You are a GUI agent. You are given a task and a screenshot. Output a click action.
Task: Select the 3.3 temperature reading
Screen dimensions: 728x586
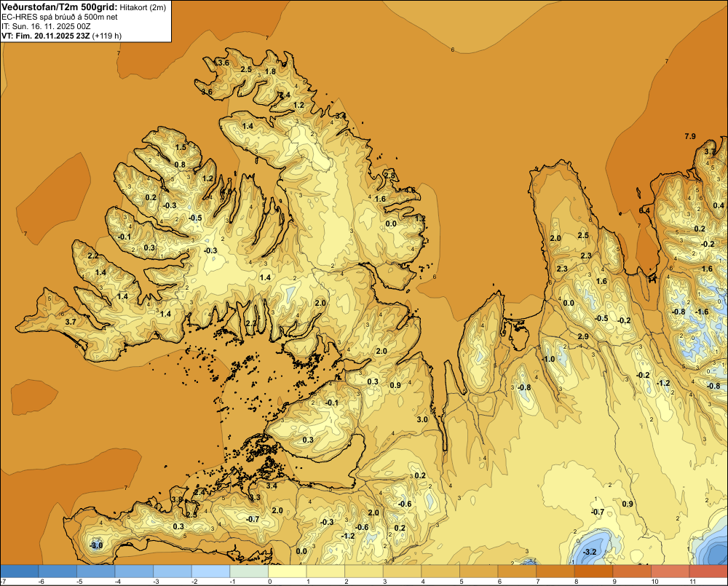coord(255,497)
